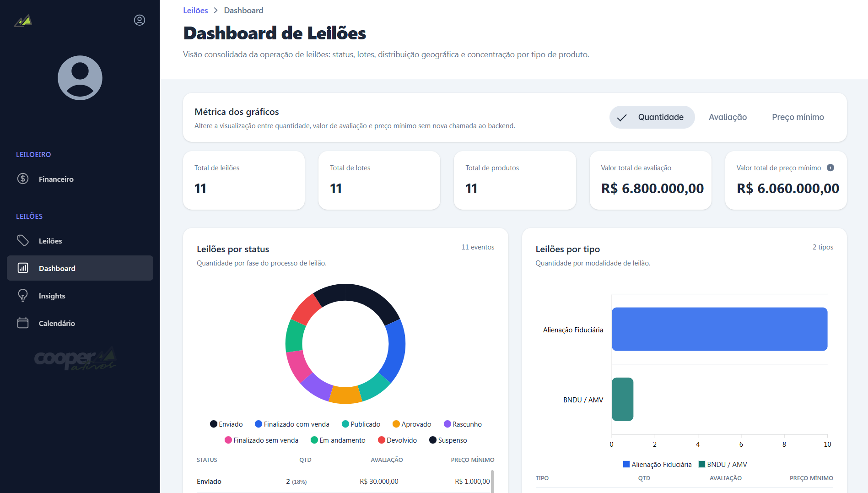Click the orange Aprovado donut segment
The width and height of the screenshot is (868, 493).
click(x=345, y=395)
